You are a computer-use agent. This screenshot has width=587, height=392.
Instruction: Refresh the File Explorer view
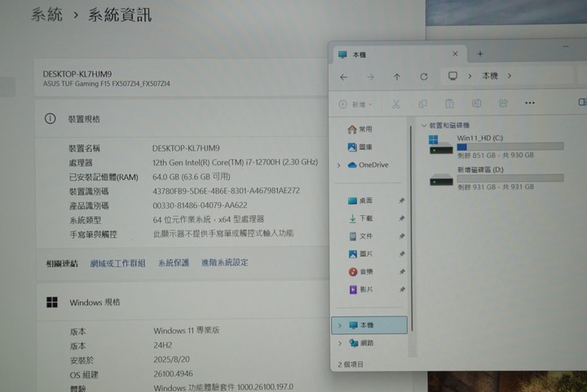[x=424, y=77]
